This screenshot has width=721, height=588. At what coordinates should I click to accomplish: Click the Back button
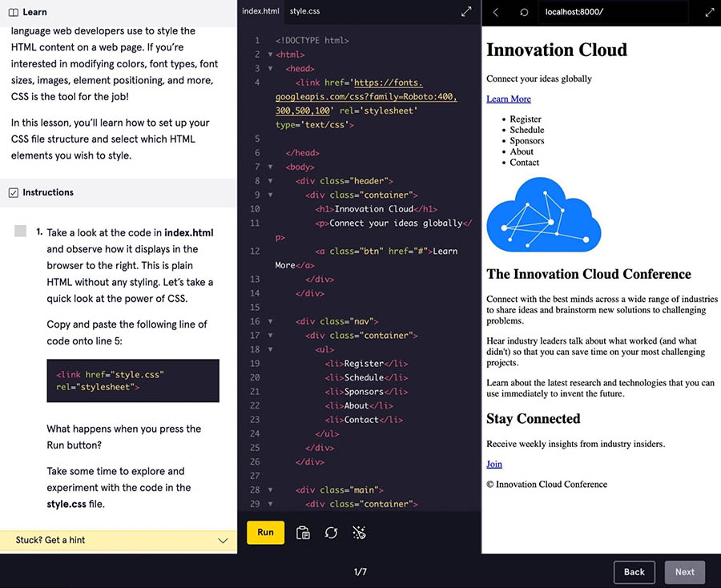pos(634,572)
